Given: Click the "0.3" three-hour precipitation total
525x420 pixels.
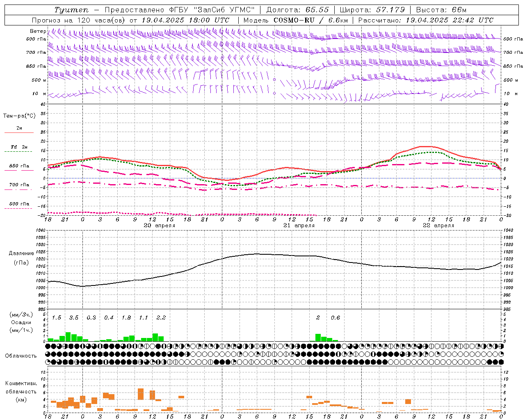Looking at the screenshot, I should tap(91, 318).
